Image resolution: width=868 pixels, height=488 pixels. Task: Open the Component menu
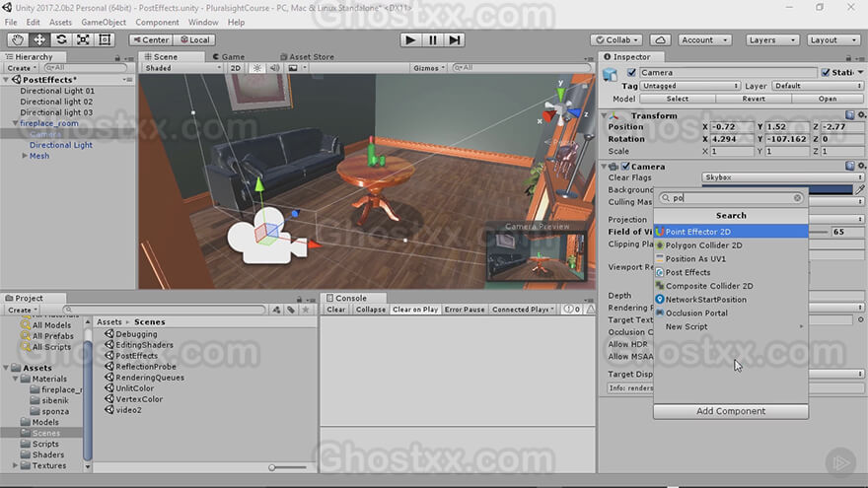[x=157, y=22]
